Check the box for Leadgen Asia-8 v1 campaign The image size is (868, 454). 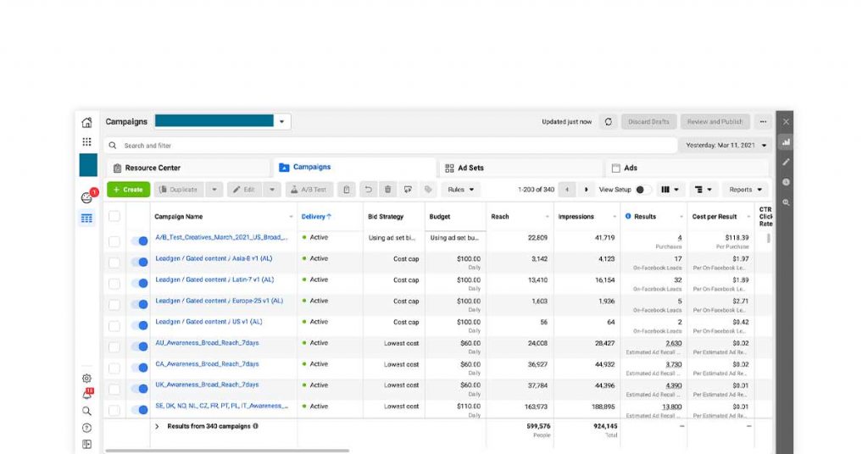114,263
